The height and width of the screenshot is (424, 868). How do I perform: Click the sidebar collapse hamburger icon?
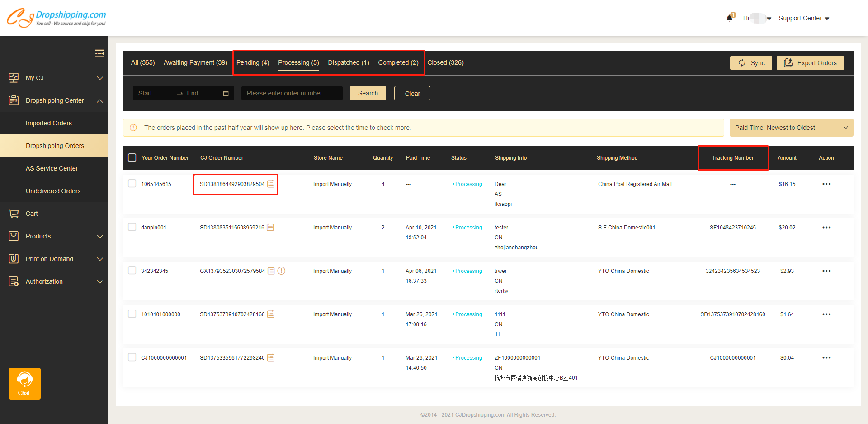(x=99, y=53)
